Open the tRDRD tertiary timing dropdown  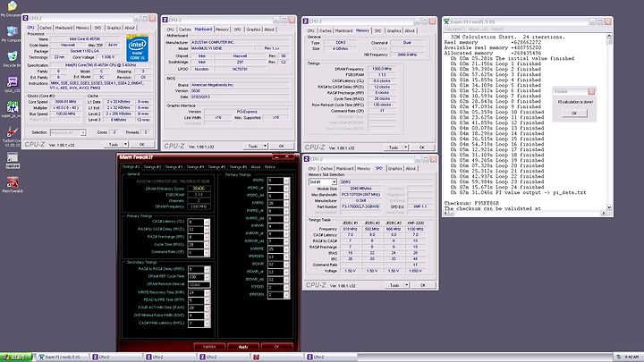[286, 181]
